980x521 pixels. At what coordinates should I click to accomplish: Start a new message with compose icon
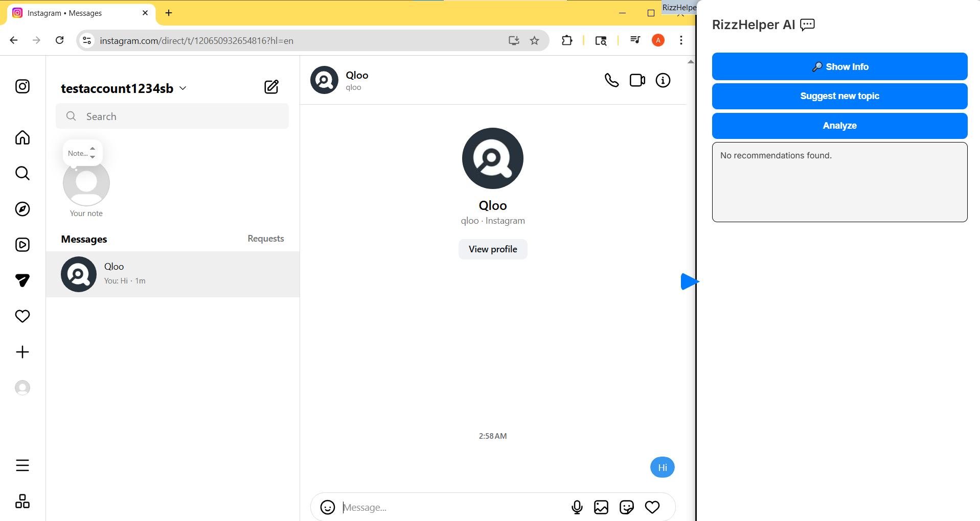(271, 87)
